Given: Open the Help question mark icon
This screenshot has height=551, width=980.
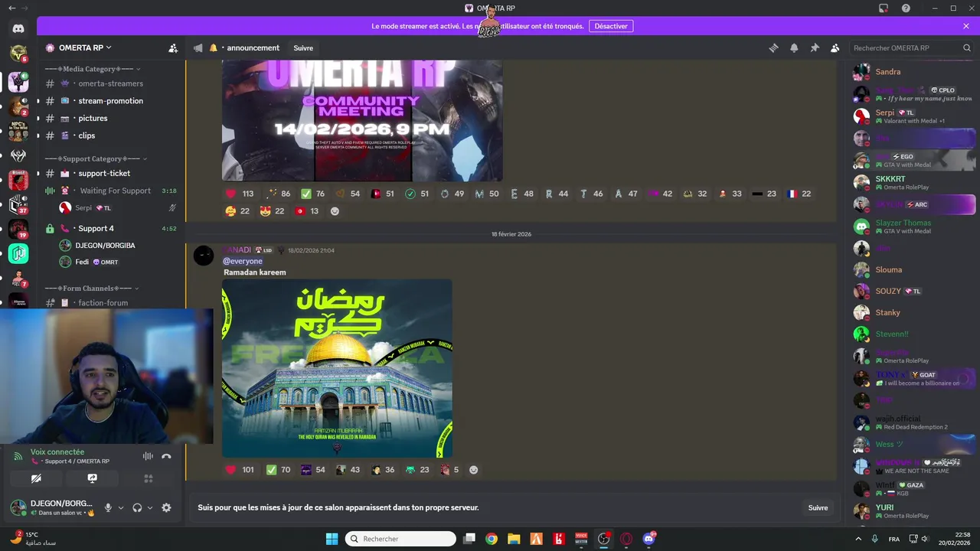Looking at the screenshot, I should (x=906, y=8).
